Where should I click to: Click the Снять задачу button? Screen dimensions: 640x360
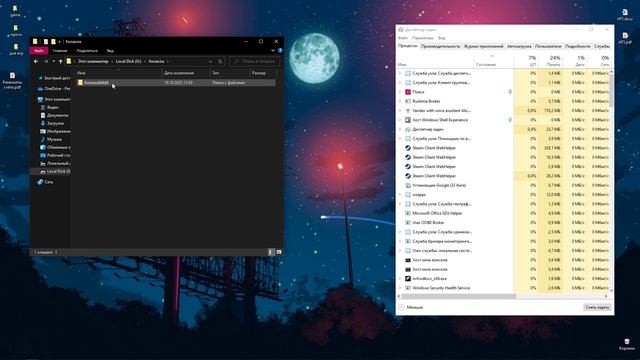point(597,307)
